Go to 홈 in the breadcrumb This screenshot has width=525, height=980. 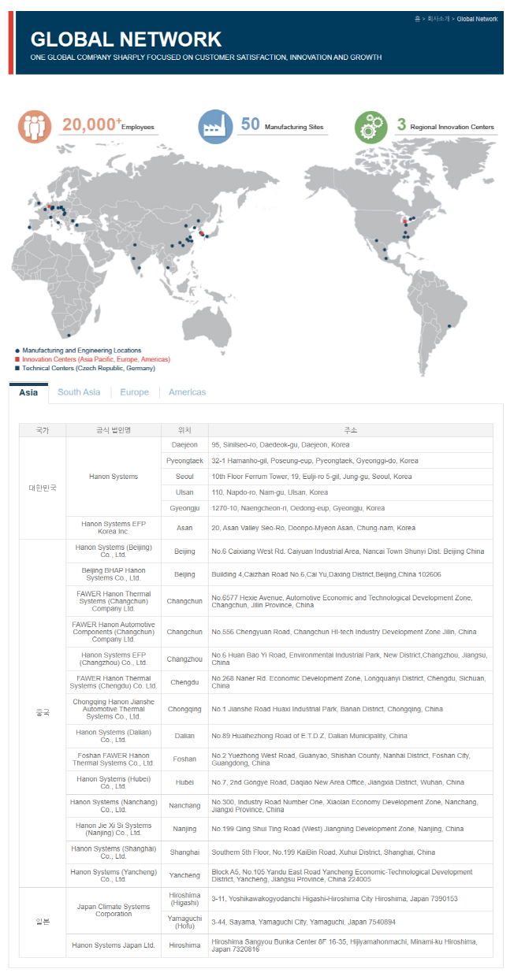click(417, 19)
